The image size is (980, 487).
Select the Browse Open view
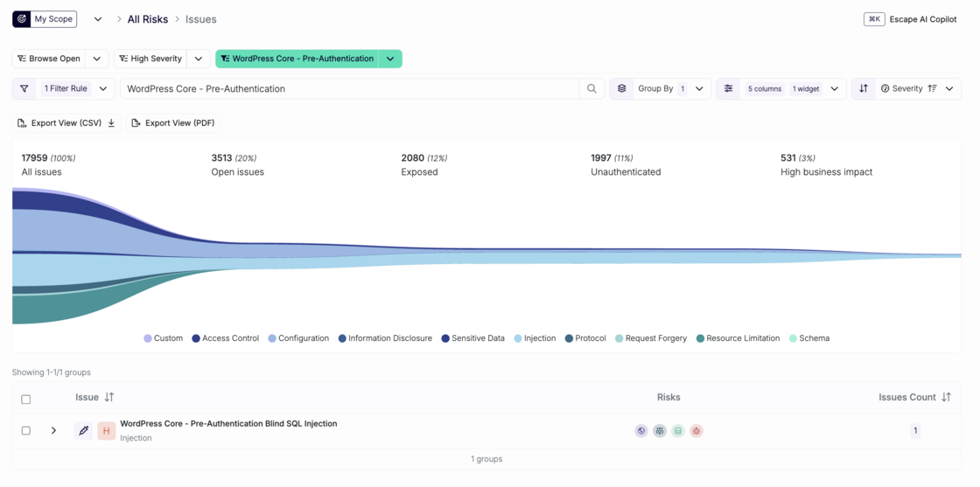49,59
